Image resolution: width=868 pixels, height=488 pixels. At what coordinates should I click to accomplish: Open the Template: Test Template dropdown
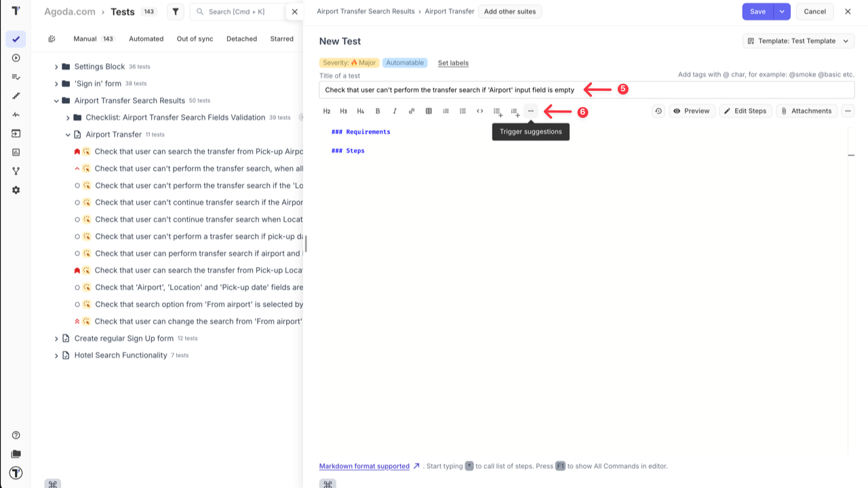click(798, 41)
